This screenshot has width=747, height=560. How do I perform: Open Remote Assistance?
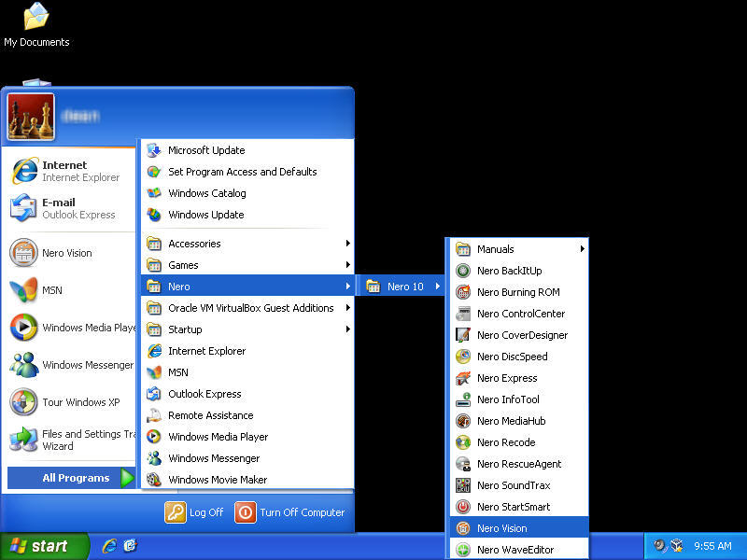tap(247, 414)
